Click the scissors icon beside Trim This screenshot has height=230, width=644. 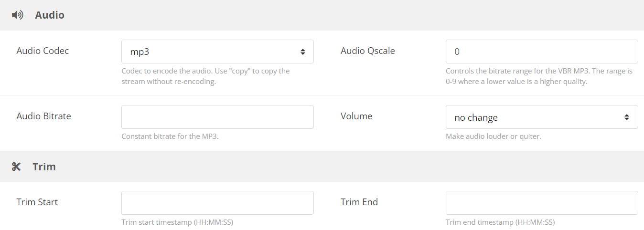16,167
